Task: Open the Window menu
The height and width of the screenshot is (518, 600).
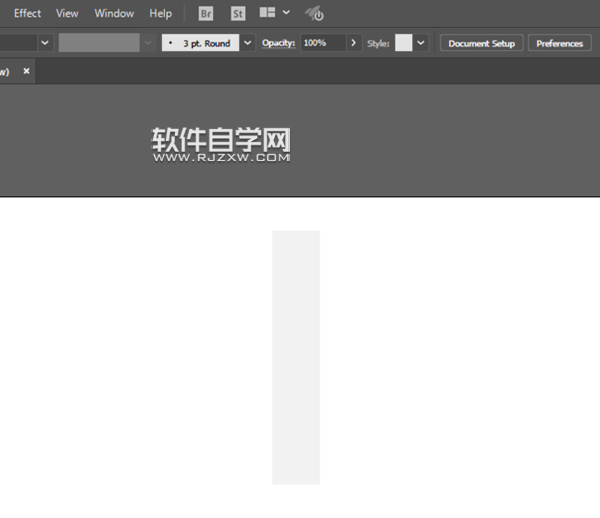Action: coord(114,13)
